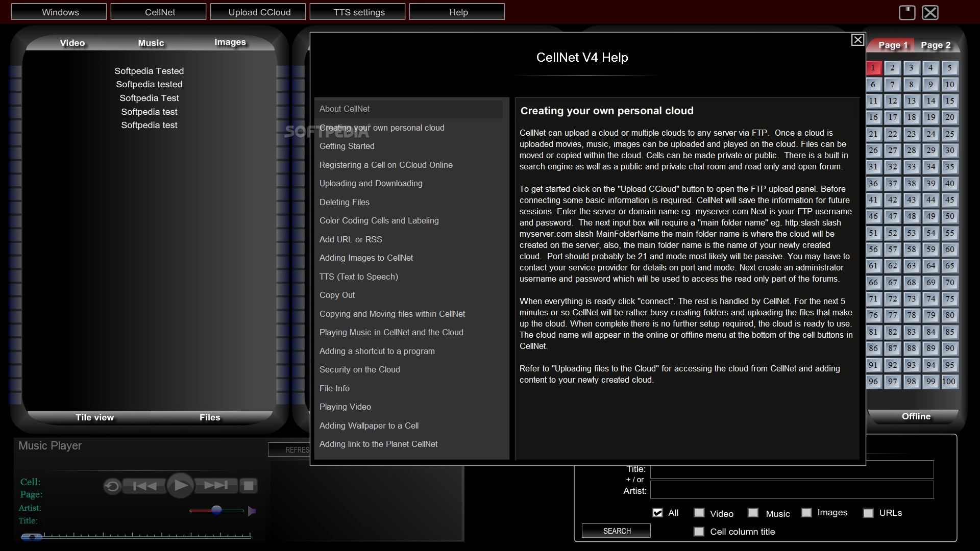
Task: Select cell number 71
Action: 873,299
